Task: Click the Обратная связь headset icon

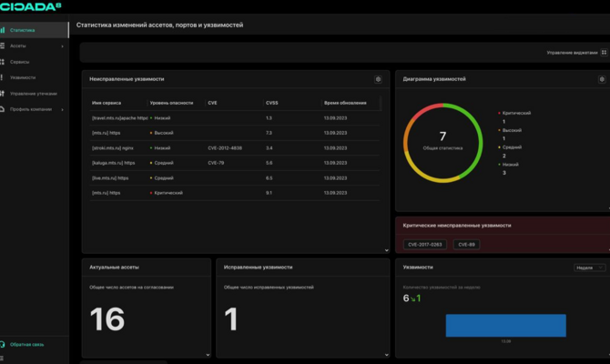Action: tap(3, 344)
